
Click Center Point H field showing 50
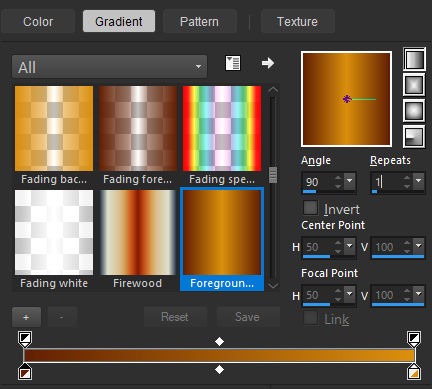[318, 247]
